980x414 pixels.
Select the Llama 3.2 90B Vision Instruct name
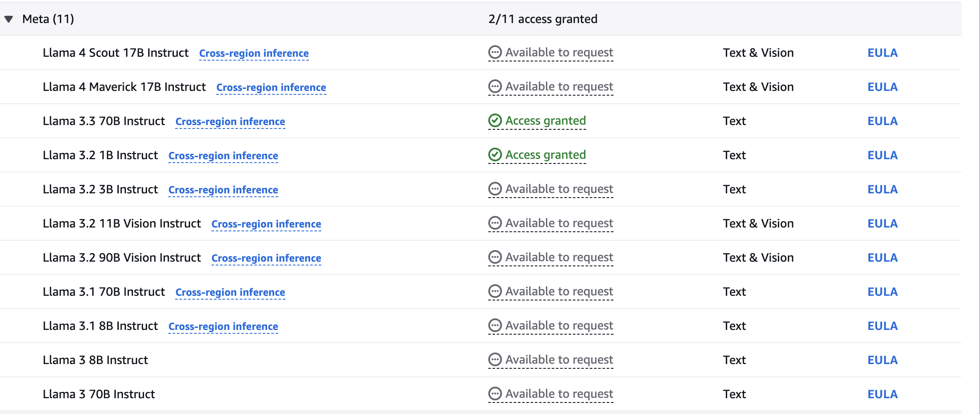pos(122,258)
